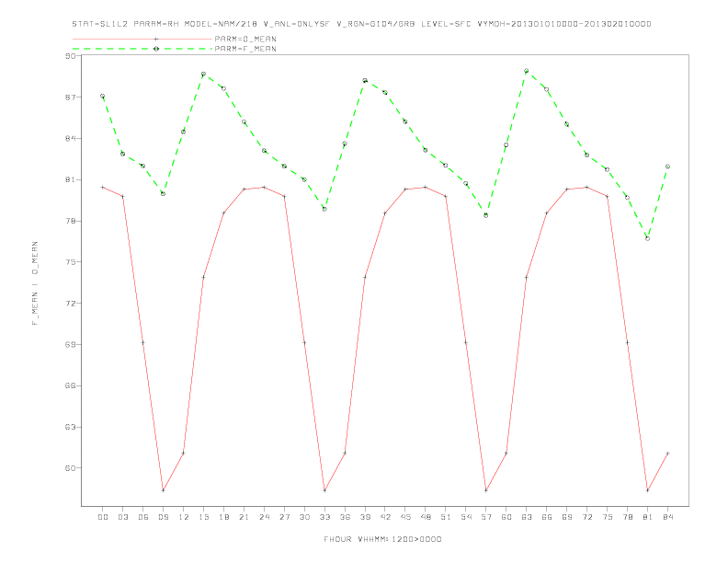Click the y-axis tick label 66

(71, 386)
